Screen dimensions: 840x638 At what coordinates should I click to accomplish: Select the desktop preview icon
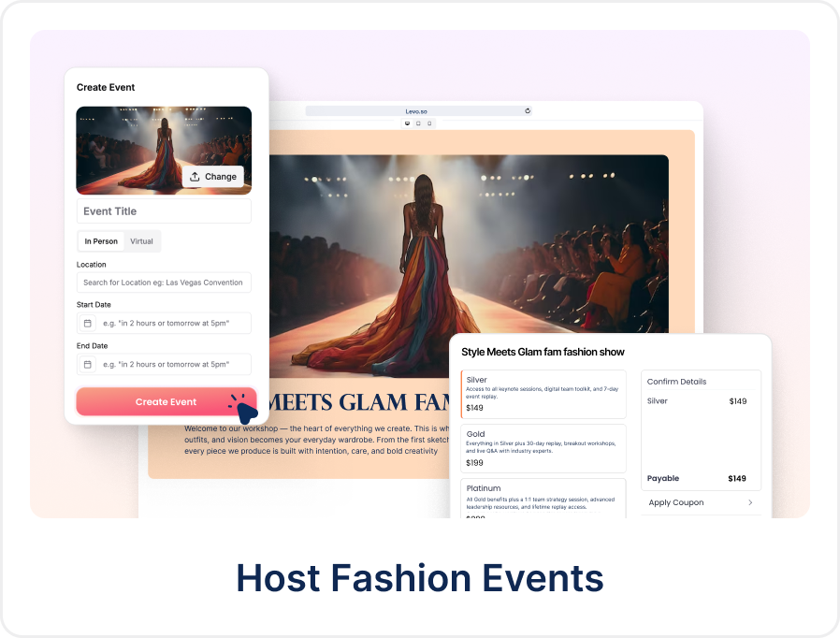pyautogui.click(x=407, y=123)
